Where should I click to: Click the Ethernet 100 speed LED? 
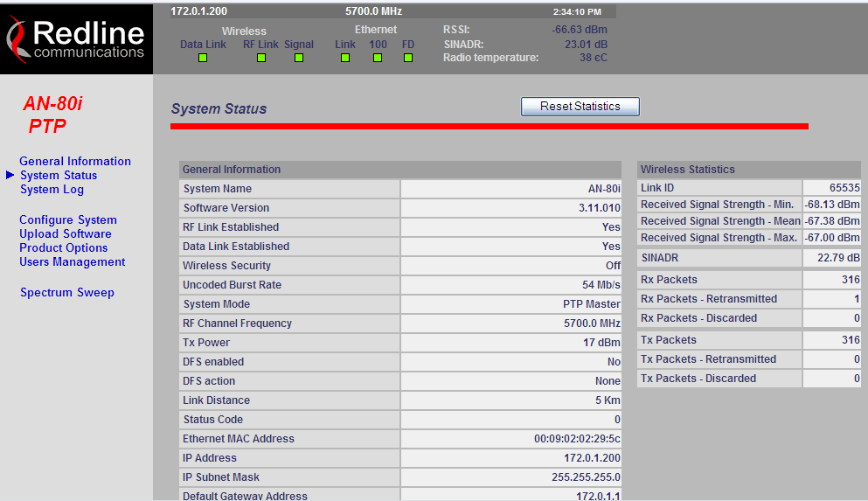(x=378, y=58)
